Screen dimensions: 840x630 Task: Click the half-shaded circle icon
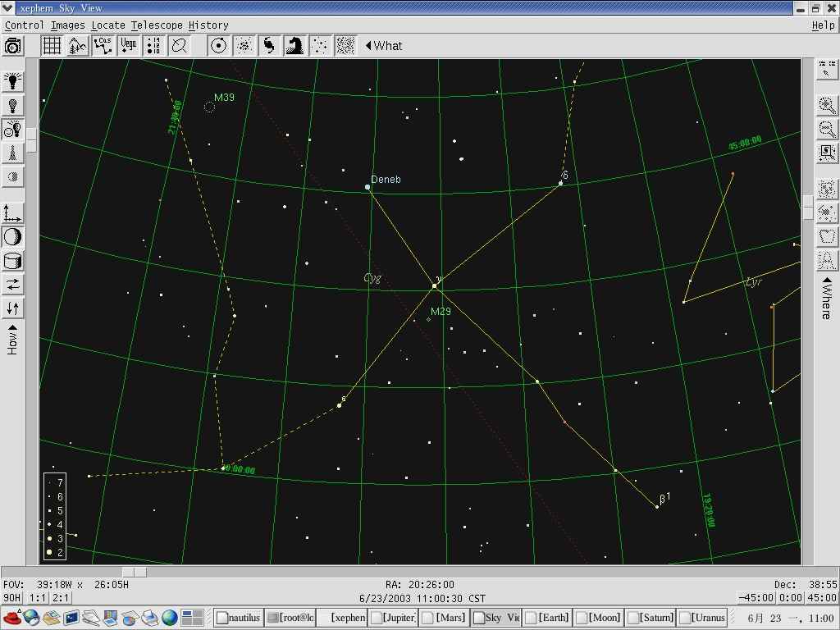tap(13, 177)
